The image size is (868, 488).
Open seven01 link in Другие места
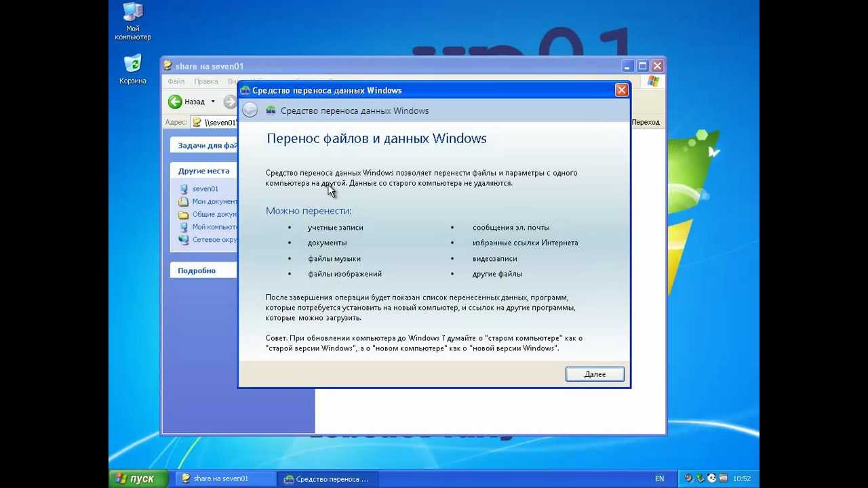[205, 189]
